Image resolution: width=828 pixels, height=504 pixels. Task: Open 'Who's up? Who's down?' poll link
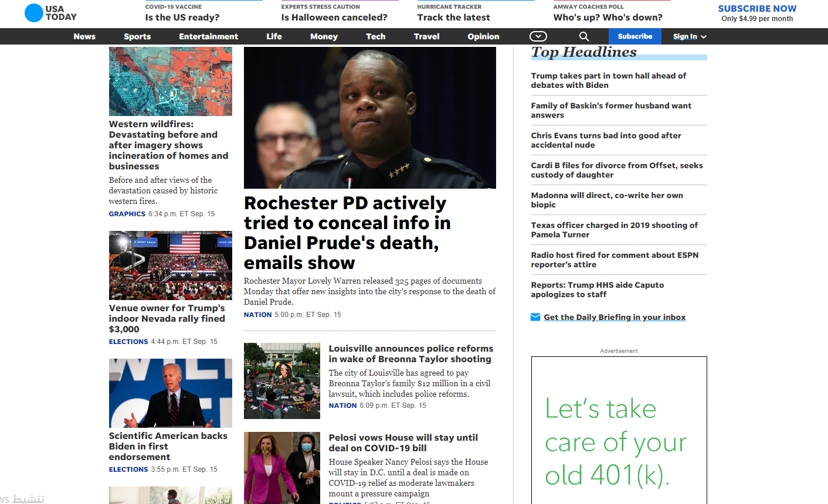(608, 18)
